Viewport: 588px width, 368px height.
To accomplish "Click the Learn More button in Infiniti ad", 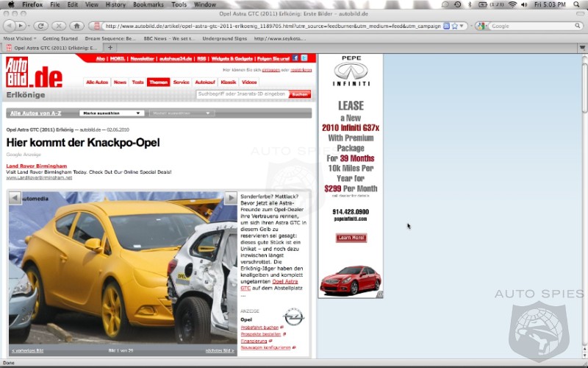I will pos(351,238).
